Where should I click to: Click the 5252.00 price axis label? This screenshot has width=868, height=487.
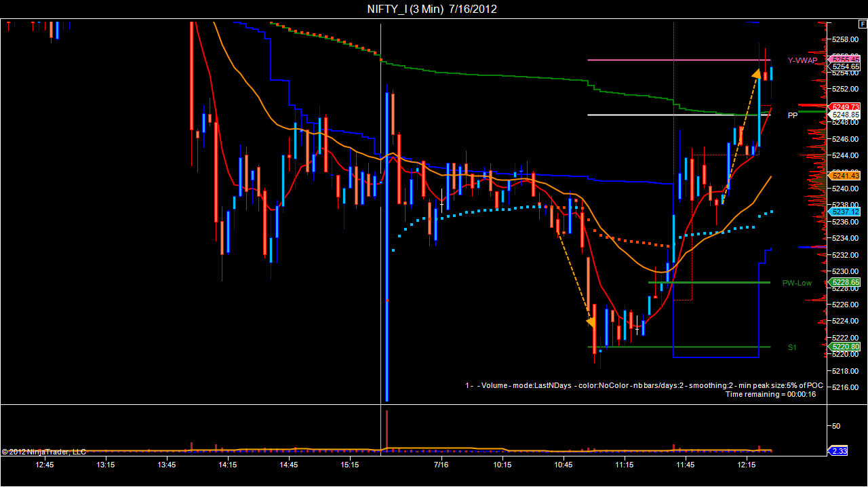click(x=846, y=89)
